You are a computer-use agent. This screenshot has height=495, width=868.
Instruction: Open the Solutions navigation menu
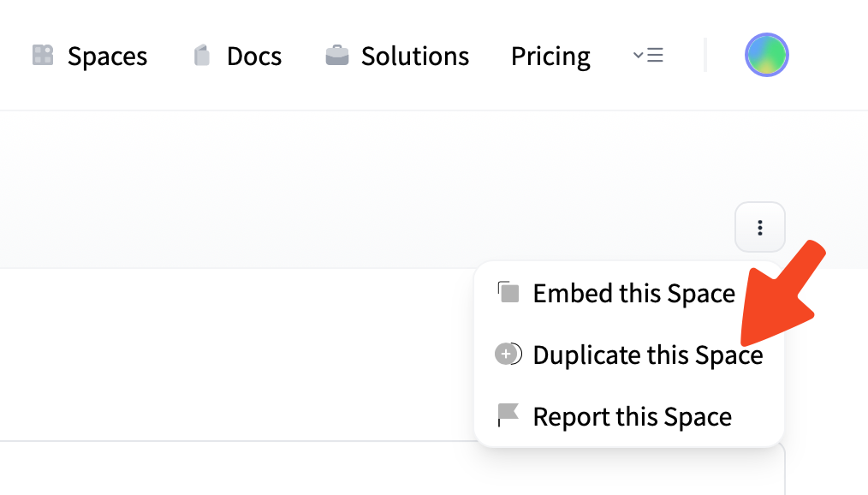(x=415, y=57)
